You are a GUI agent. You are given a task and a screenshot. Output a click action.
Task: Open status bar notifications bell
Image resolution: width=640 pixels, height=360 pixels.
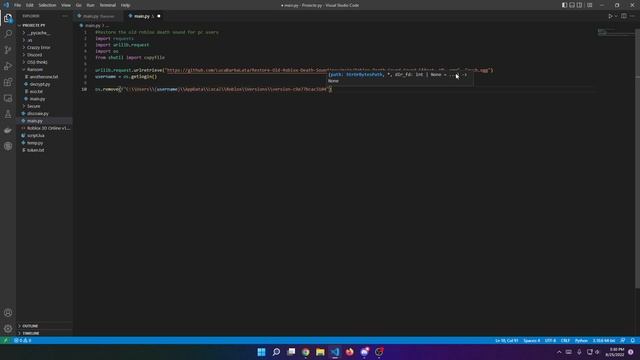tap(632, 340)
